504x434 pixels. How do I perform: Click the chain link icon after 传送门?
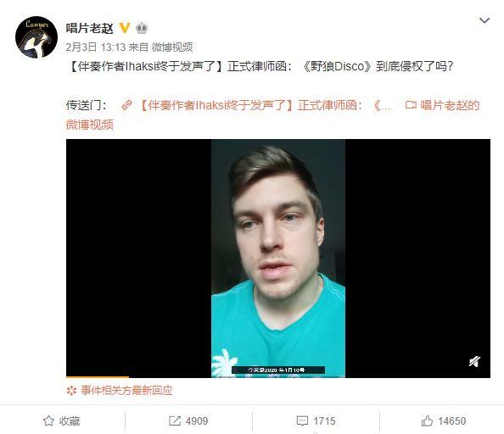126,105
